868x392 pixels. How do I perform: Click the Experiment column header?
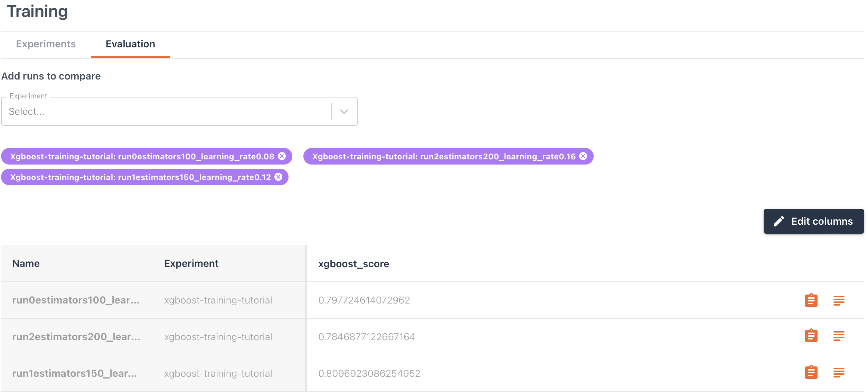click(191, 263)
